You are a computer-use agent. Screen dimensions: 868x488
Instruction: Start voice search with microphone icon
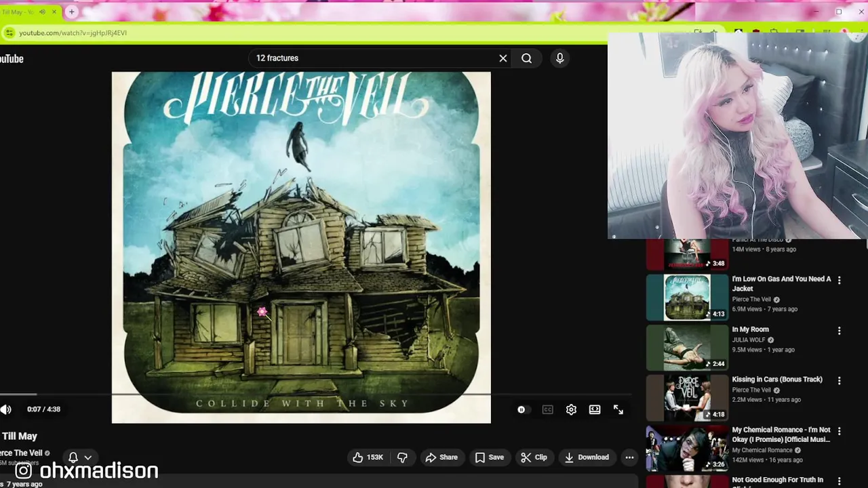559,58
